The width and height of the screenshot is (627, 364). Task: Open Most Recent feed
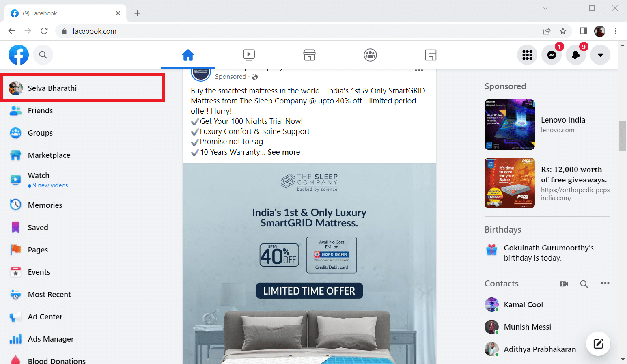pyautogui.click(x=49, y=294)
